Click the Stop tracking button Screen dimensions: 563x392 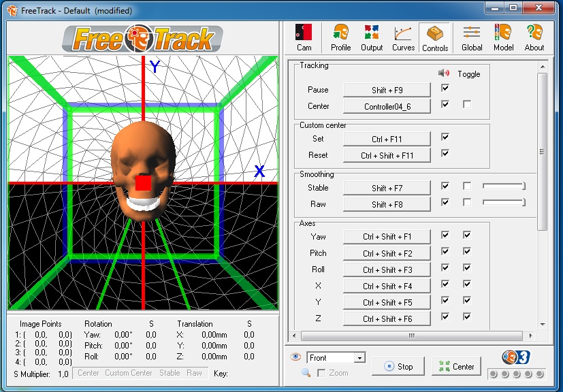pos(398,366)
